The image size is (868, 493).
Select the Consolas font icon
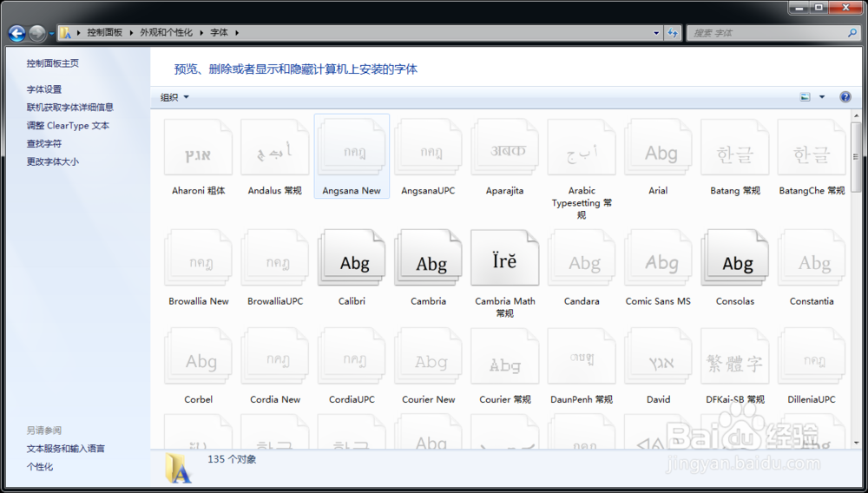[735, 259]
